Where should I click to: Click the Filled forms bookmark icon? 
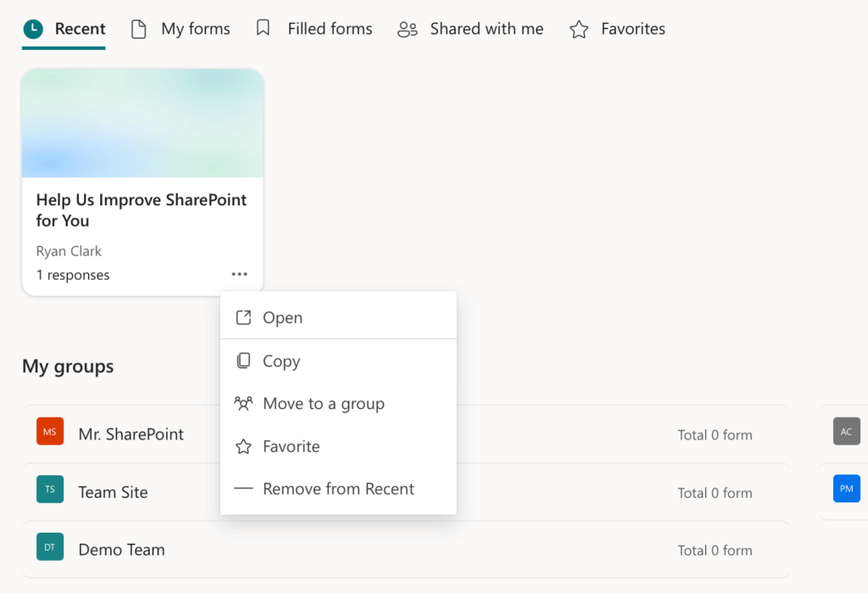coord(263,28)
